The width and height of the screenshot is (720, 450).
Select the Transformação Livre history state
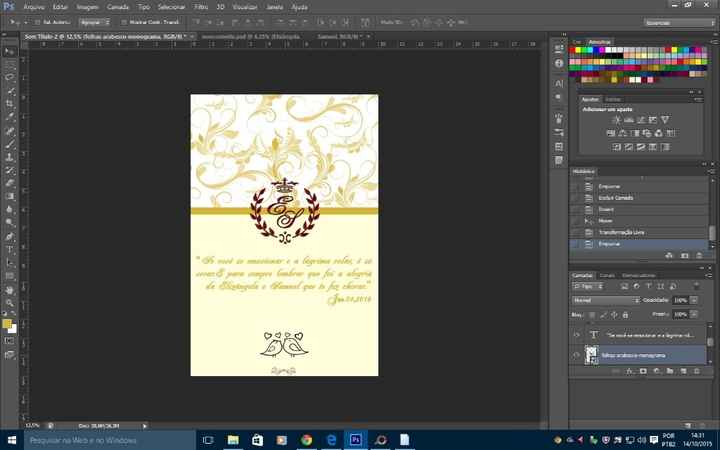point(641,232)
